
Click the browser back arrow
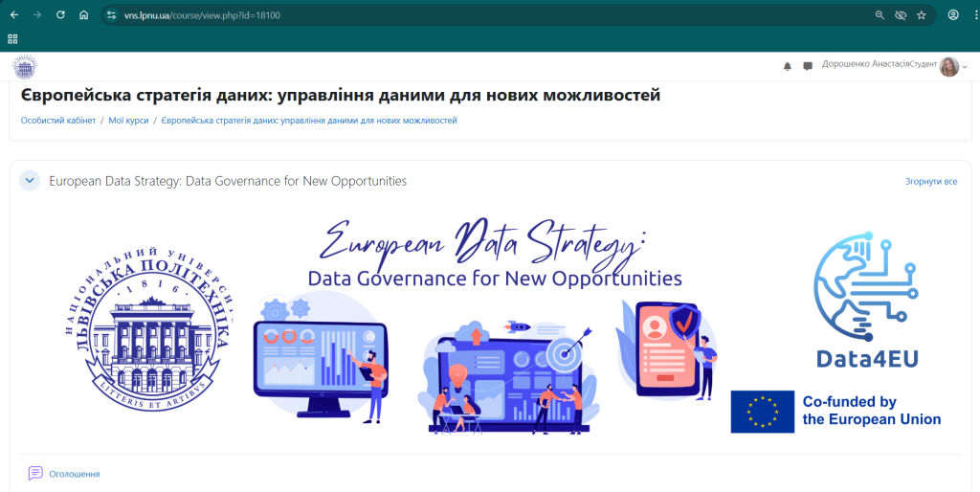[x=13, y=15]
